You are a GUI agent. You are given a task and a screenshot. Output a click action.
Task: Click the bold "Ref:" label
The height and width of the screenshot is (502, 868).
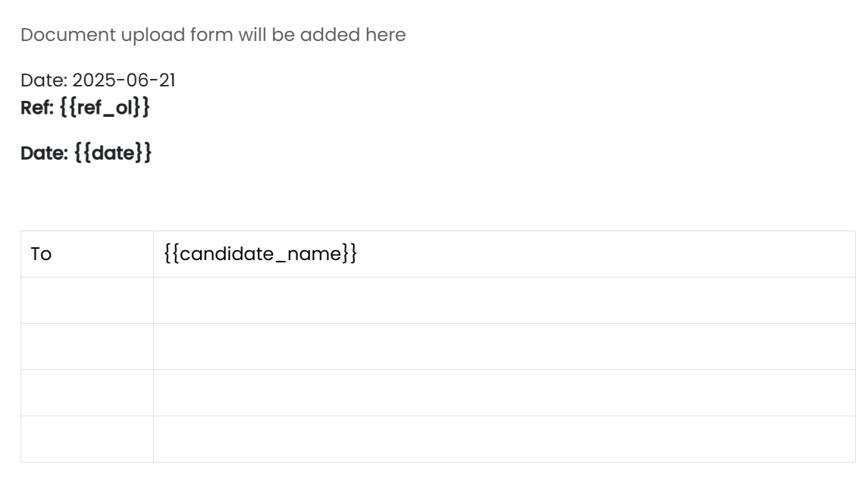point(37,108)
